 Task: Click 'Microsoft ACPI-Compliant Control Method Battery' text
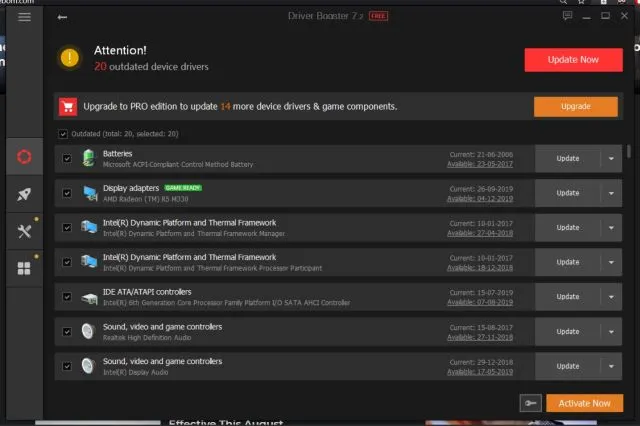pyautogui.click(x=178, y=164)
